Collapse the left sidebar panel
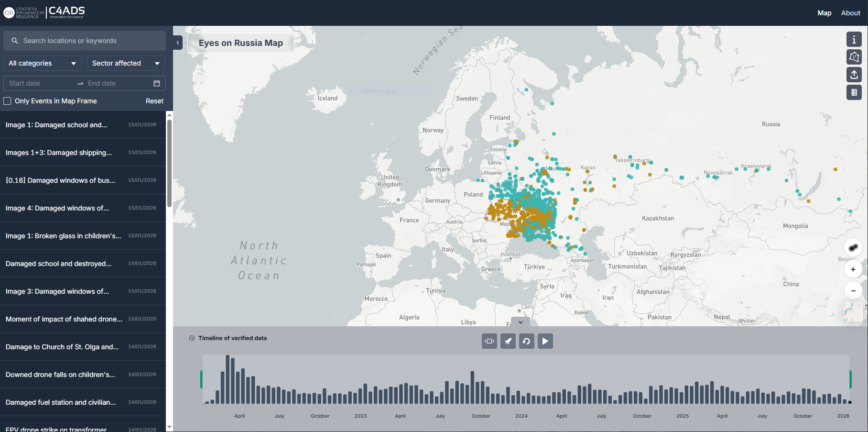This screenshot has width=868, height=432. tap(178, 43)
